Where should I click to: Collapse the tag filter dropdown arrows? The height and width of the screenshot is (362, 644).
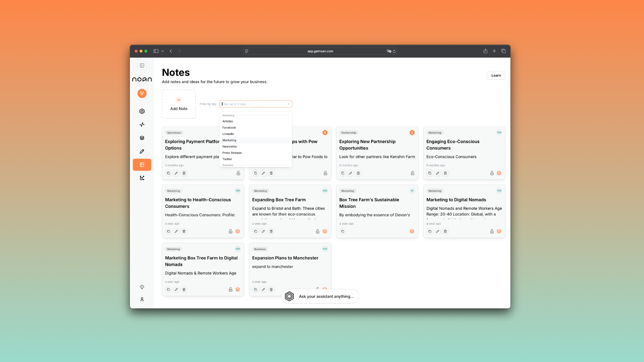coord(288,104)
